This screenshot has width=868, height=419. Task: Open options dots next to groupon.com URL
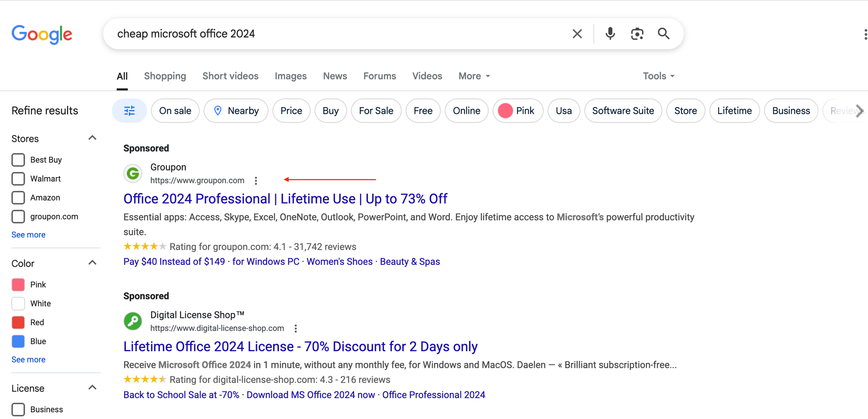pyautogui.click(x=256, y=181)
